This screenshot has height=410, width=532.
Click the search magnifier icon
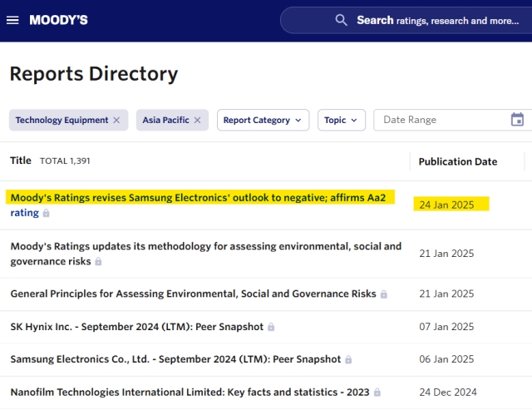pyautogui.click(x=341, y=20)
